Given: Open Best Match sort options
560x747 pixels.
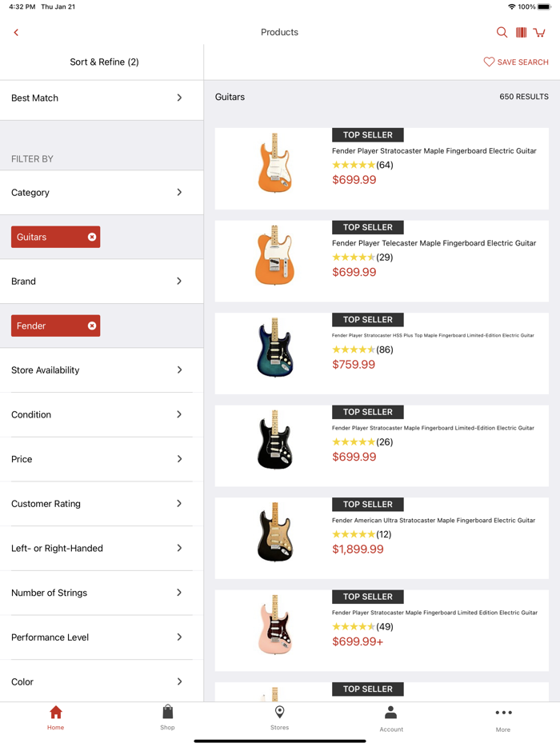Looking at the screenshot, I should [x=102, y=98].
